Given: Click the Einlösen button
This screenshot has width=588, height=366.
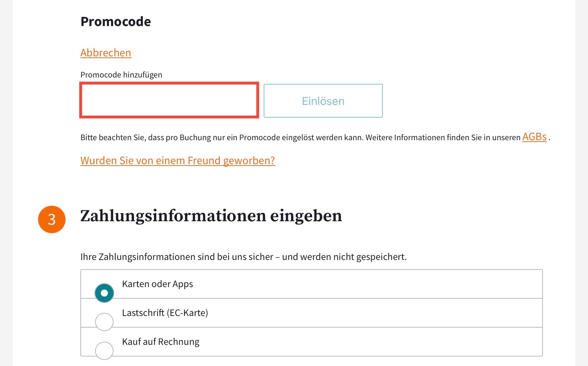Looking at the screenshot, I should click(323, 101).
